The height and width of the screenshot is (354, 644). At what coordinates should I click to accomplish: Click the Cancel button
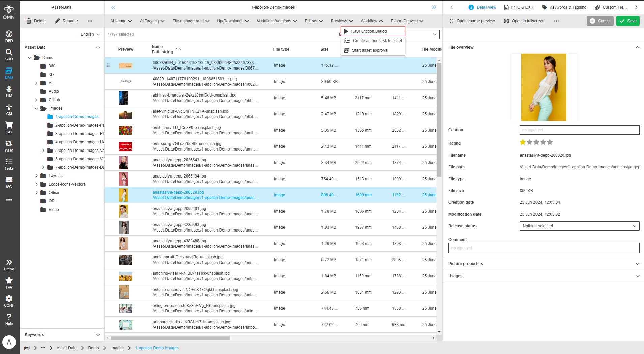coord(600,21)
